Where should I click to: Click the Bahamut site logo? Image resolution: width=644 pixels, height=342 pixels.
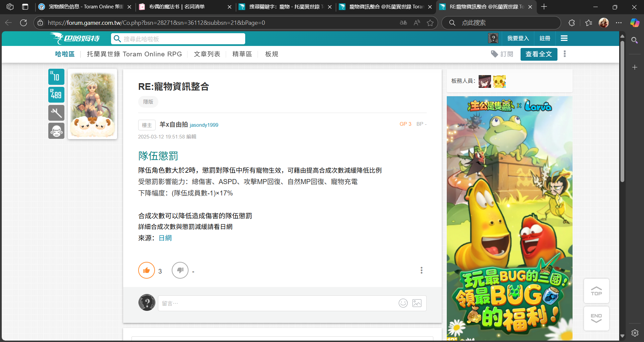click(75, 38)
